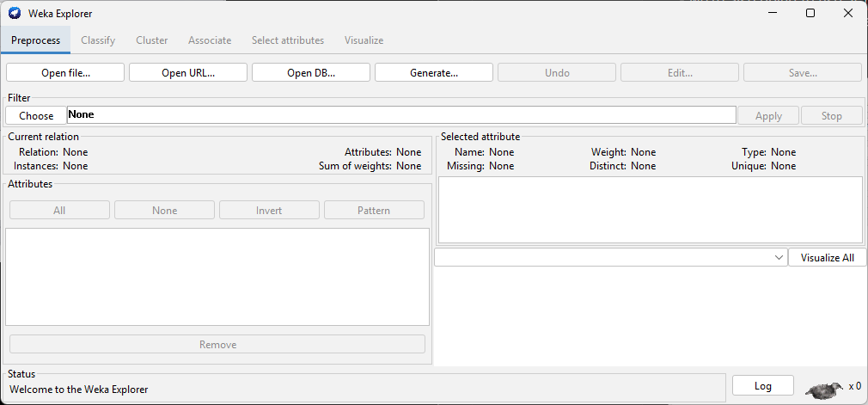Click the selected attribute statistics table
868x405 pixels.
tap(651, 210)
